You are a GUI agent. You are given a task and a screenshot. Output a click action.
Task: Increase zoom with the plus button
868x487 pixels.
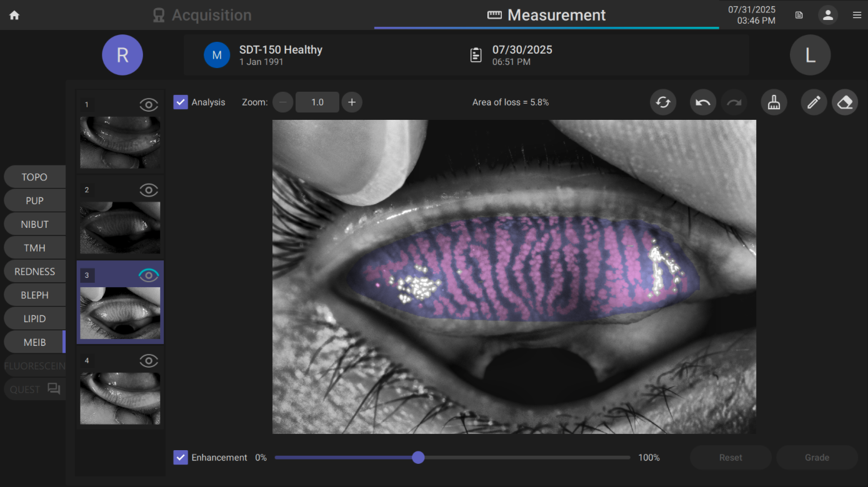(352, 102)
